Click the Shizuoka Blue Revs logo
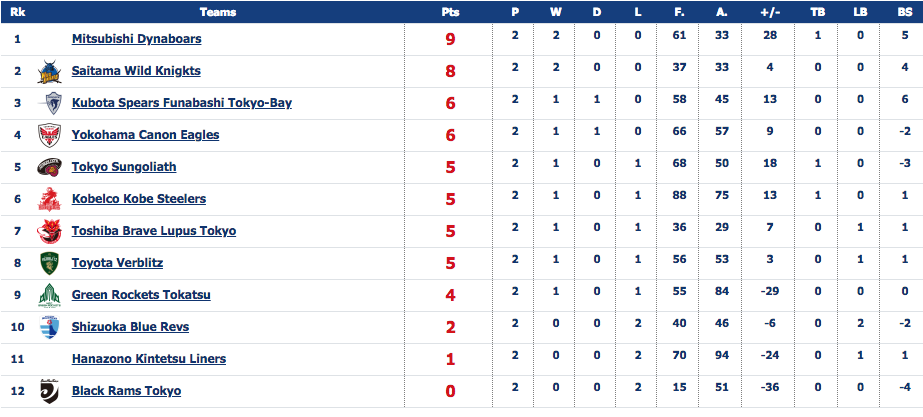The height and width of the screenshot is (417, 923). (49, 326)
